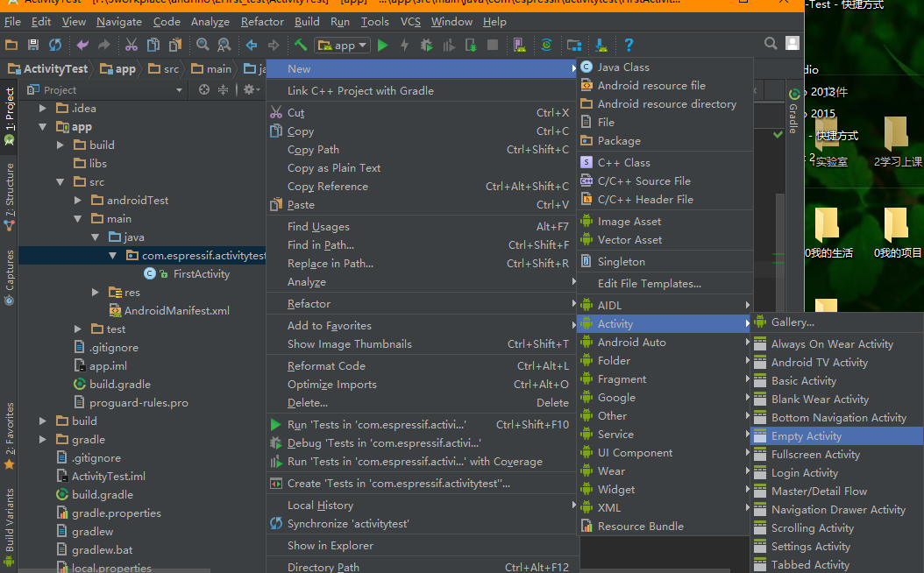The height and width of the screenshot is (573, 924).
Task: Click the Help question mark icon
Action: [x=629, y=45]
